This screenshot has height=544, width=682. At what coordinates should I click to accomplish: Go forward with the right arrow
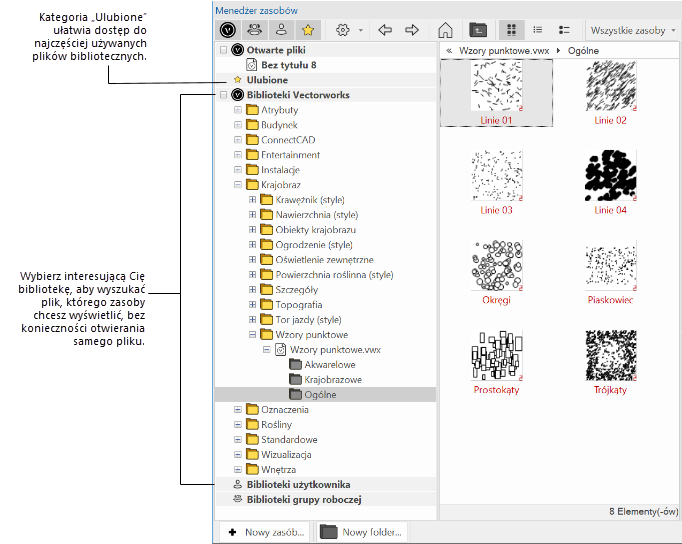(411, 30)
